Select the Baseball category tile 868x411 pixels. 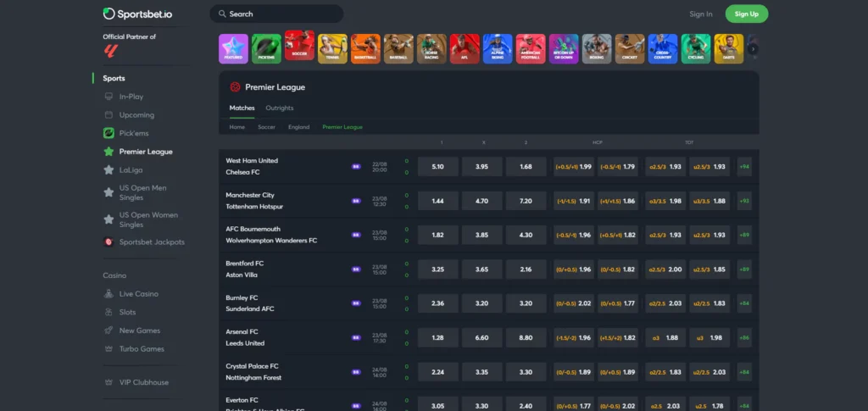click(398, 48)
